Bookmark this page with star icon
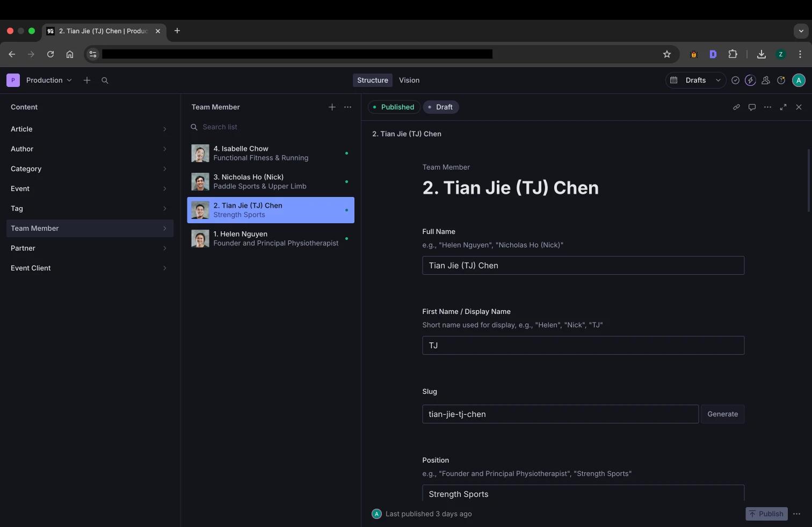Viewport: 812px width, 527px height. (666, 54)
